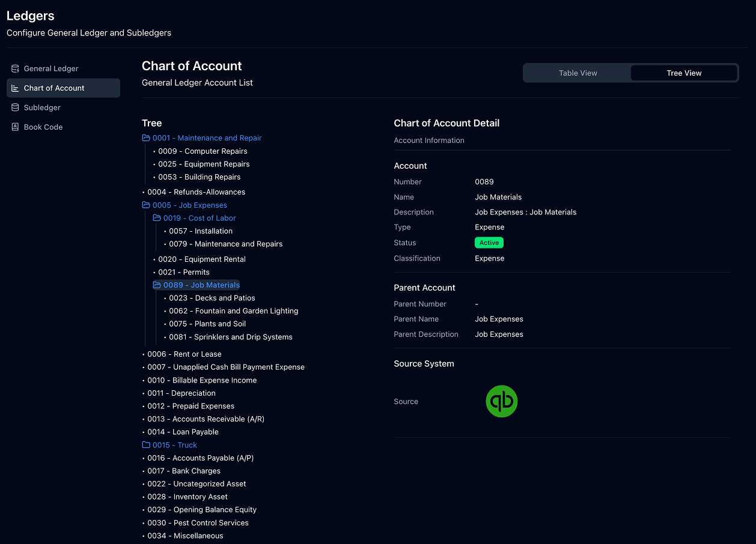This screenshot has height=544, width=756.
Task: Open Chart of Account in sidebar
Action: (x=63, y=88)
